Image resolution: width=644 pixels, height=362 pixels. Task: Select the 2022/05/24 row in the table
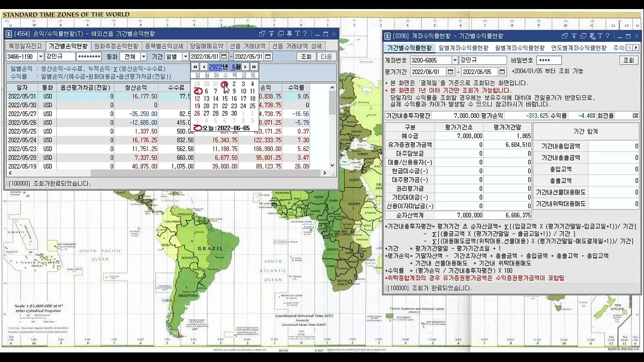tap(167, 140)
